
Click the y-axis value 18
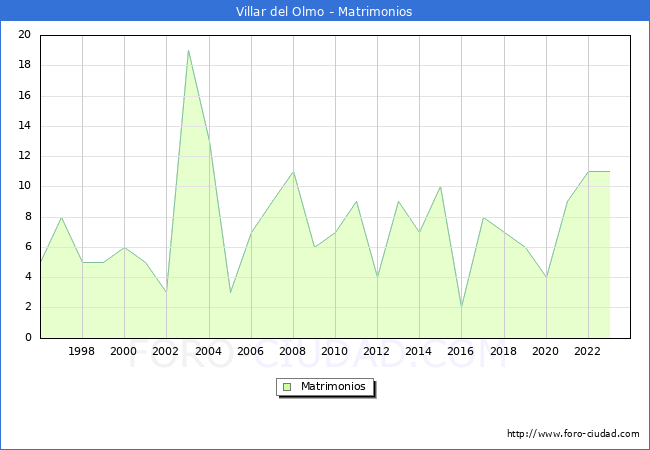click(x=25, y=65)
